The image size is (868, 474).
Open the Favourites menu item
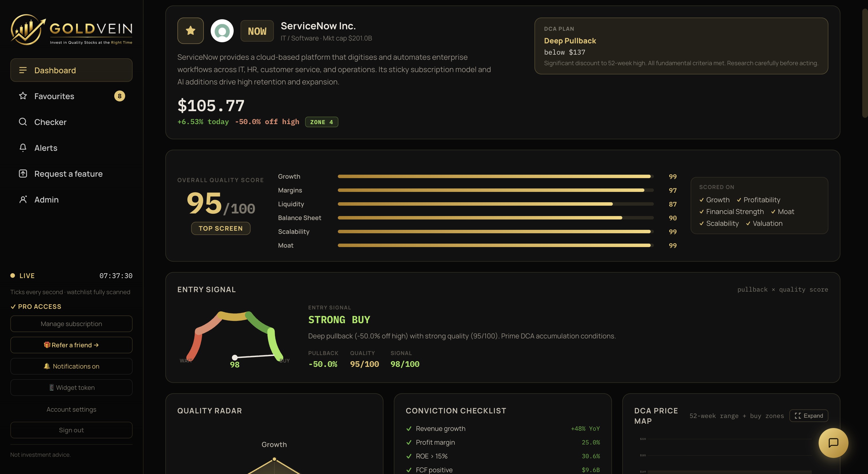71,96
